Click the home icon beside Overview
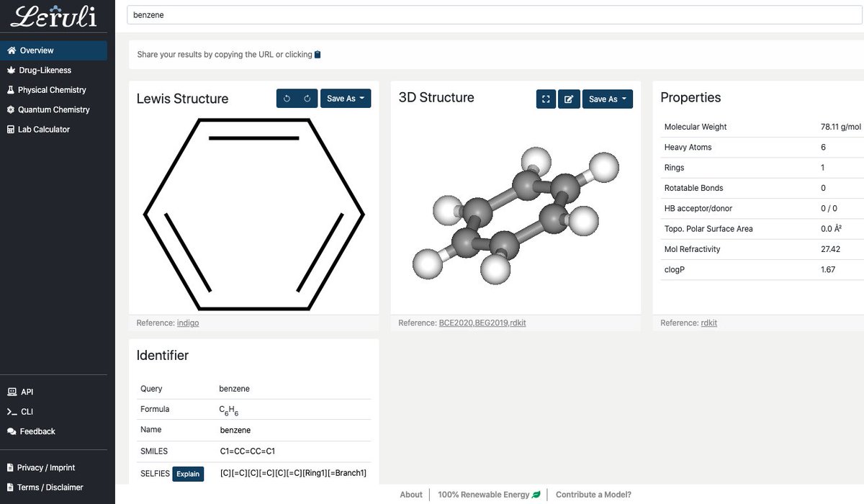Image resolution: width=864 pixels, height=504 pixels. 11,50
